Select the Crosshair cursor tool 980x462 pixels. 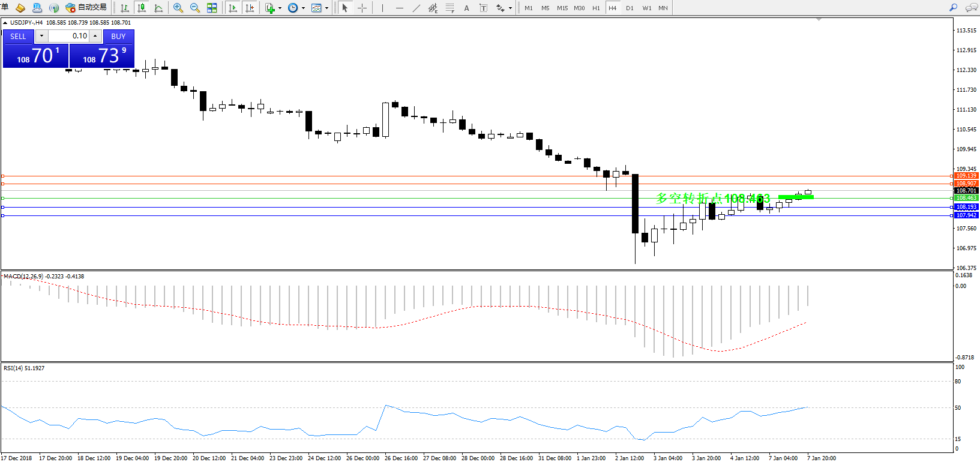pos(362,8)
